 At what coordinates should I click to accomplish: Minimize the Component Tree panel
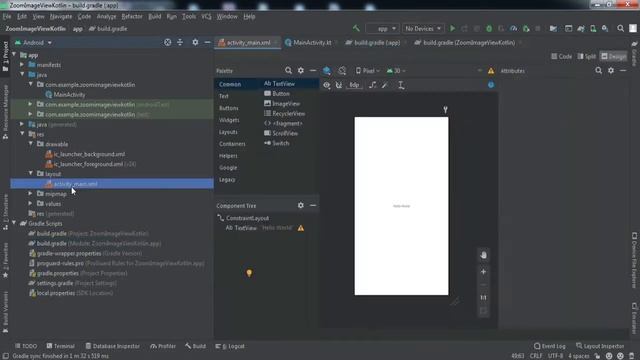coord(313,205)
